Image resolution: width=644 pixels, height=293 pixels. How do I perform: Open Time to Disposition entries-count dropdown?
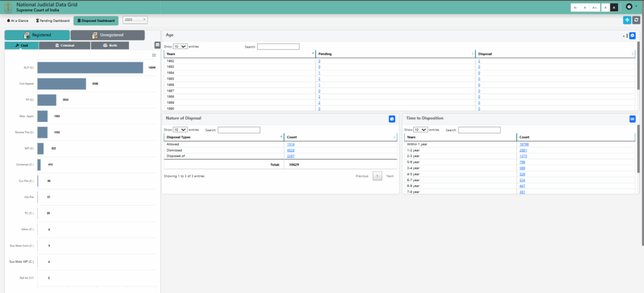click(x=421, y=130)
